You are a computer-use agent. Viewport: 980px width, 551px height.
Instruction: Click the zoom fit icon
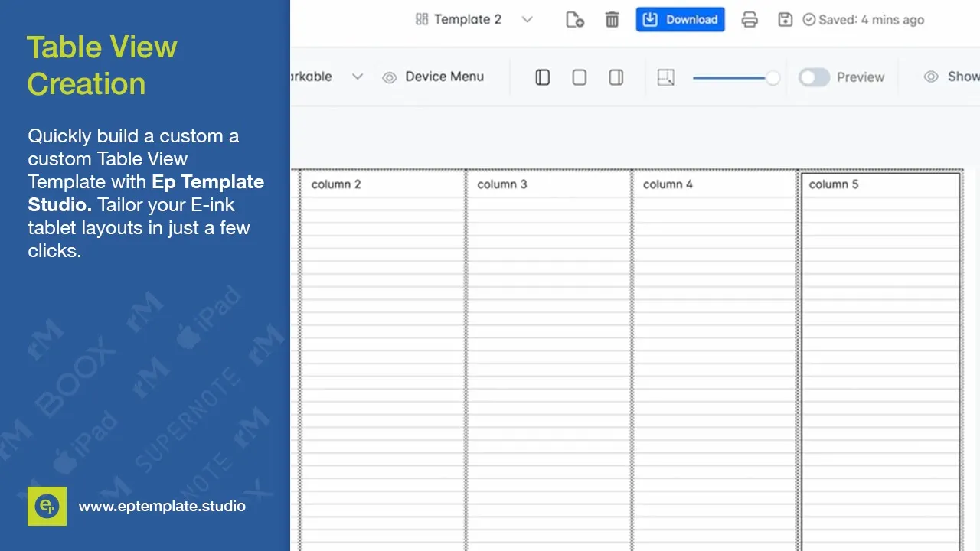pos(666,77)
